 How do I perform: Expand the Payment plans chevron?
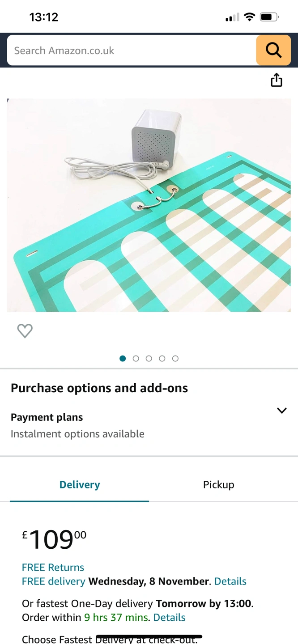coord(281,411)
